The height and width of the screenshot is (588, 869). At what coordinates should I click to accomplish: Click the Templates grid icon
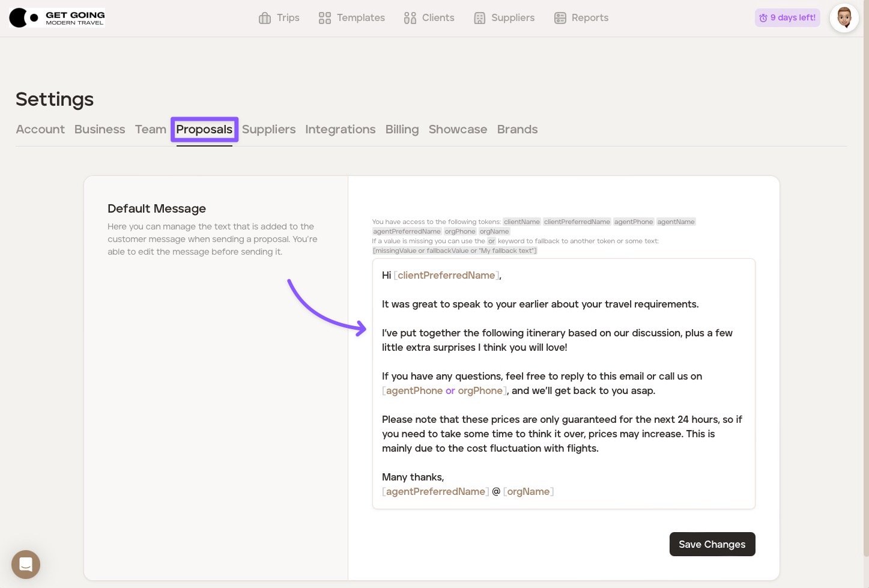325,18
